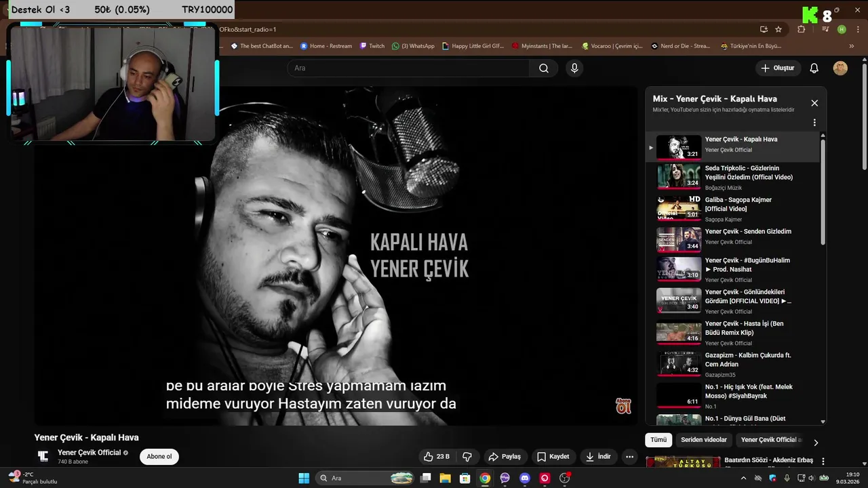Open the weather widget showing -2°C

(33, 478)
